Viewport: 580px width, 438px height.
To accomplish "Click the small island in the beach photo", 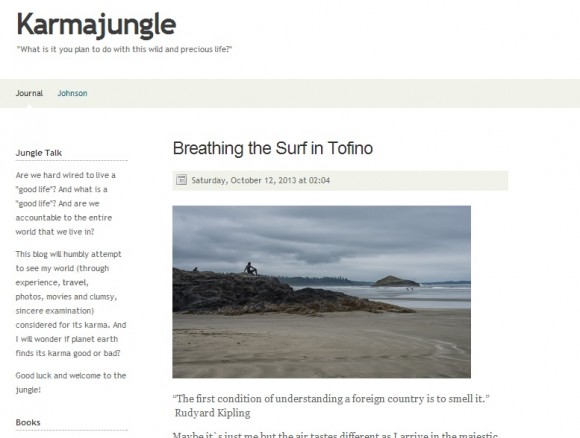I will click(x=395, y=282).
